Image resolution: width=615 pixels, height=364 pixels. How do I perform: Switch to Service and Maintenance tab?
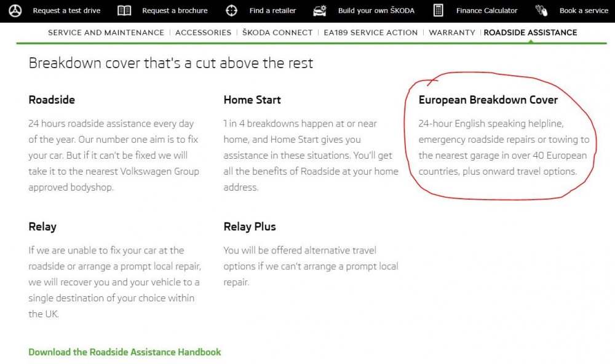point(106,33)
